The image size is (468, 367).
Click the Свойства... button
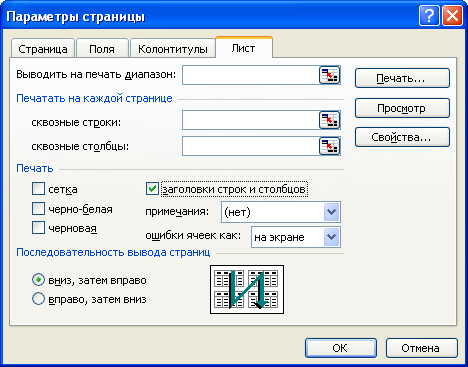coord(402,137)
